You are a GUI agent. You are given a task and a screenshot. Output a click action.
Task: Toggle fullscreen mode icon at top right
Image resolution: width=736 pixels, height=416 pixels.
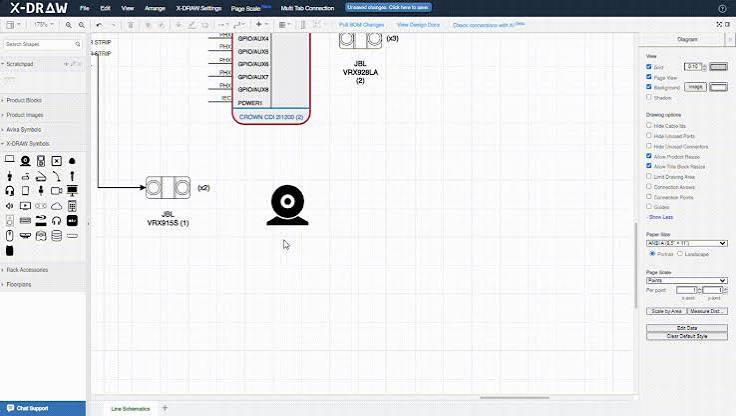[719, 24]
